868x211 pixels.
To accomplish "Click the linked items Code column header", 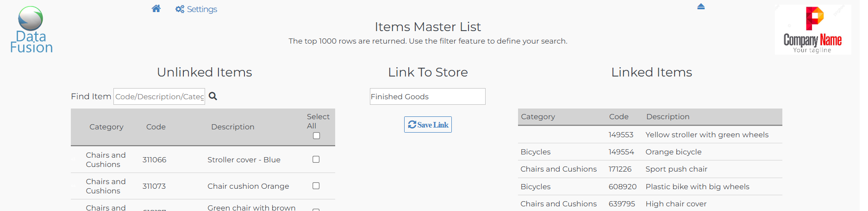I will click(618, 117).
